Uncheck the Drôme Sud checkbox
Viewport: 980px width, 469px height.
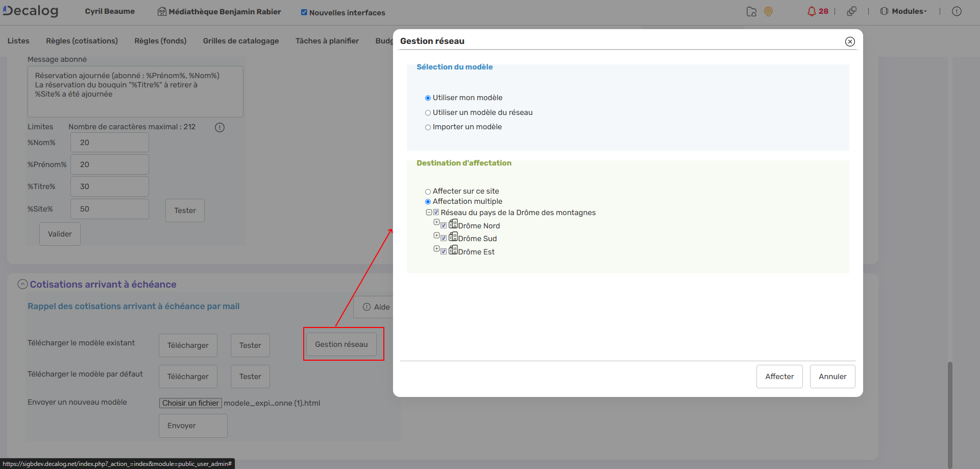pyautogui.click(x=444, y=238)
